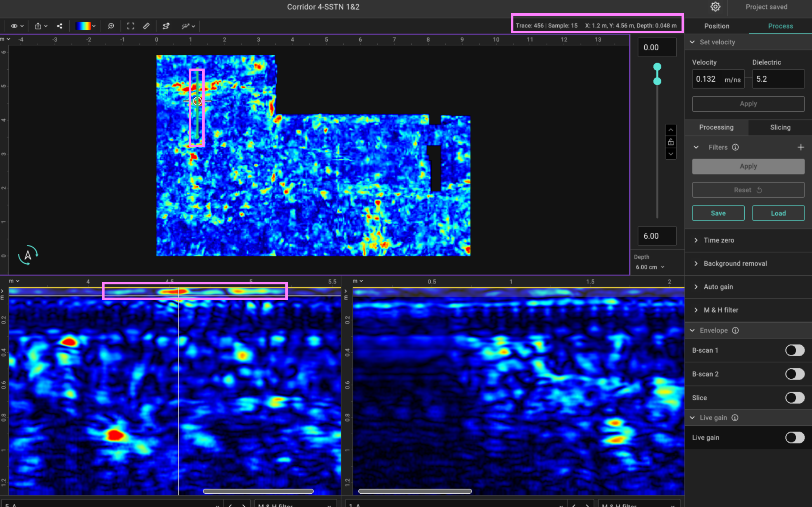The width and height of the screenshot is (812, 507).
Task: Open the color palette dropdown
Action: pos(86,26)
